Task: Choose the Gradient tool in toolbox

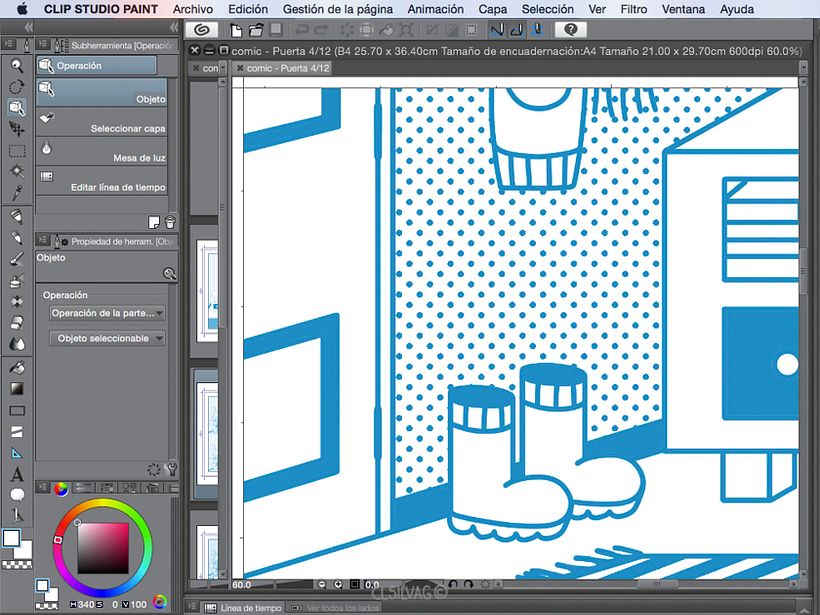Action: 16,388
